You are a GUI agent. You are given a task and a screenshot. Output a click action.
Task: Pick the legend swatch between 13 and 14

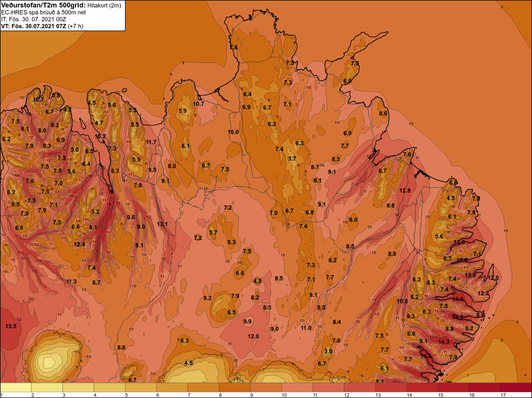[391, 387]
